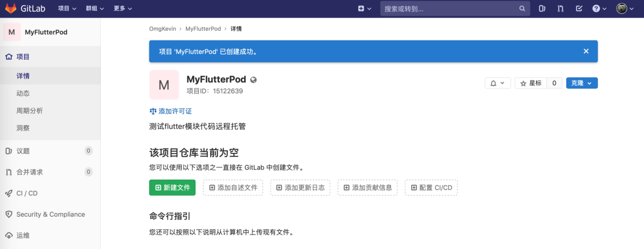This screenshot has width=644, height=249.
Task: Click the large M project avatar
Action: point(164,85)
